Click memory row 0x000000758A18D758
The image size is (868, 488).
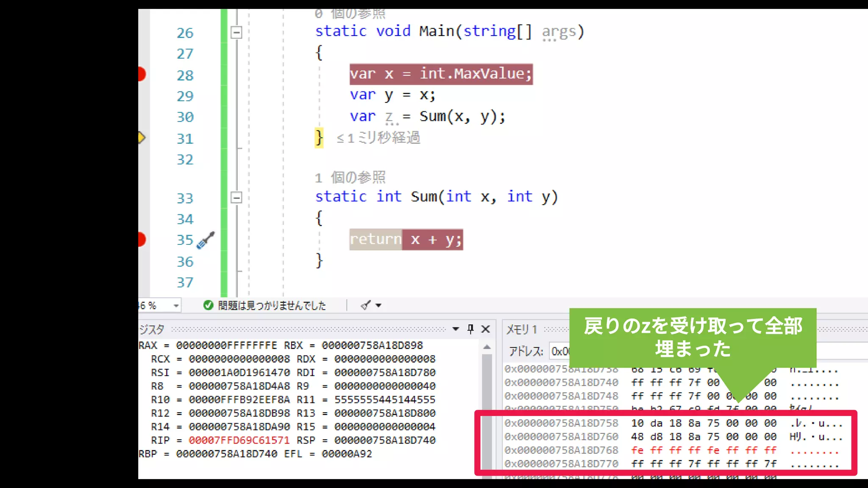pyautogui.click(x=673, y=423)
